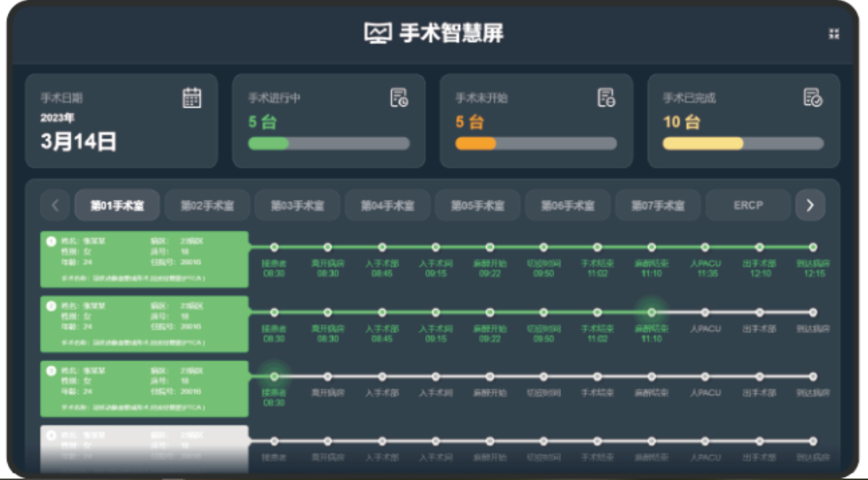Select the 第05手术室 tab
Screen dimensions: 868x480
[478, 205]
